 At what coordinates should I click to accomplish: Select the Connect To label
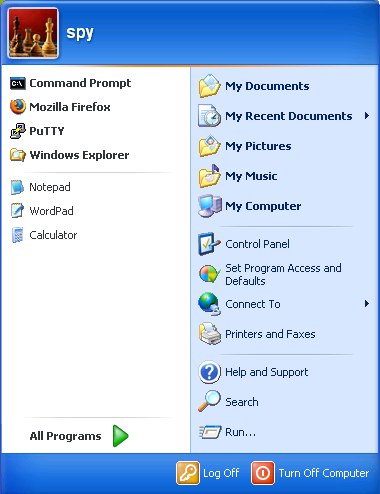(x=253, y=304)
